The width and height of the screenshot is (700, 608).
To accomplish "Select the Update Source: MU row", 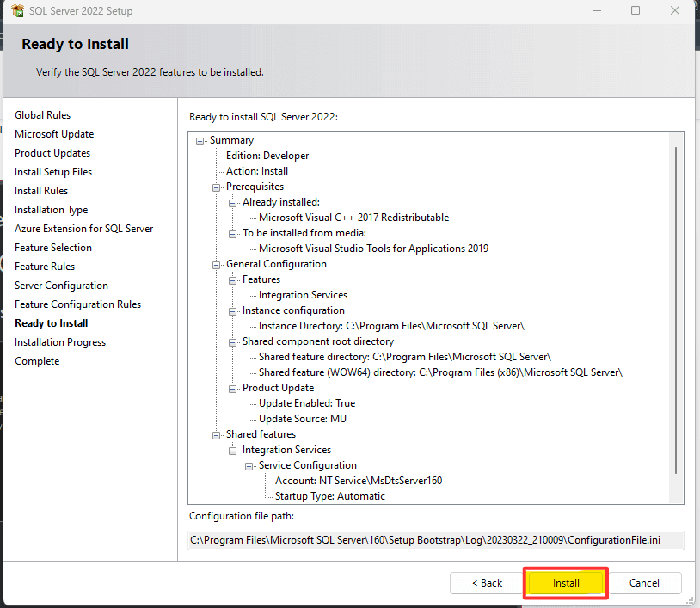I will 302,419.
